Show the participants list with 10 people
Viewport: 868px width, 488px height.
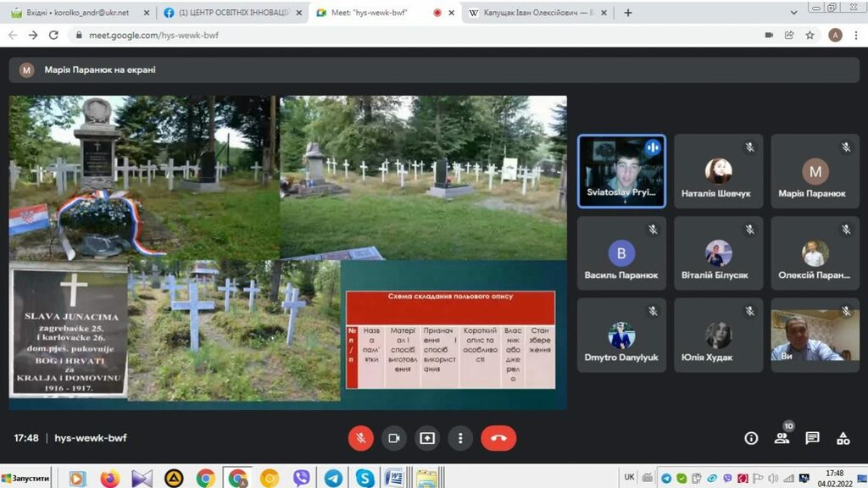coord(782,438)
